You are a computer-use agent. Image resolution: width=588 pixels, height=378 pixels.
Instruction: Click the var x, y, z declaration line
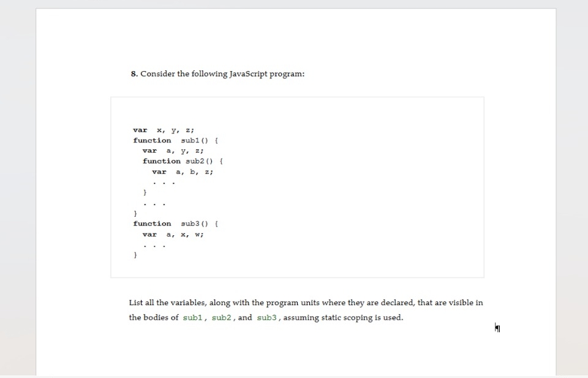tap(162, 130)
